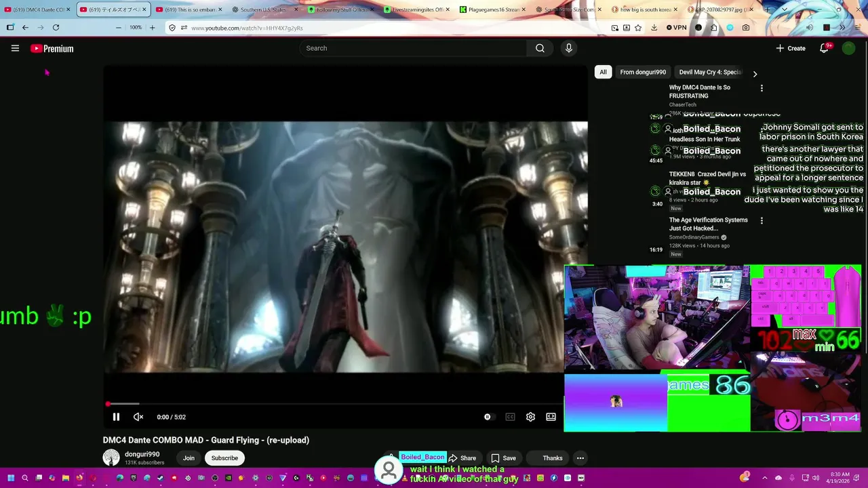Toggle closed captions in the player

pyautogui.click(x=510, y=417)
